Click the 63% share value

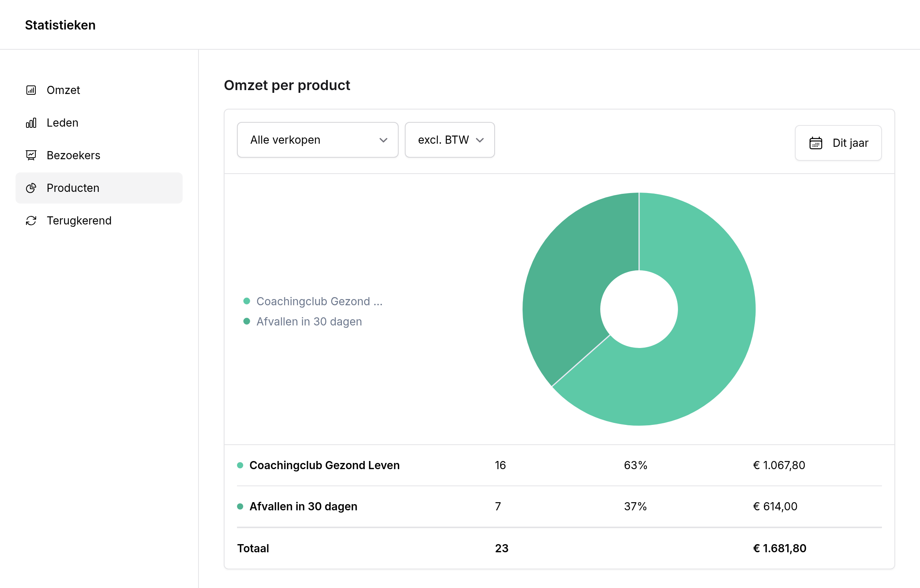(636, 465)
